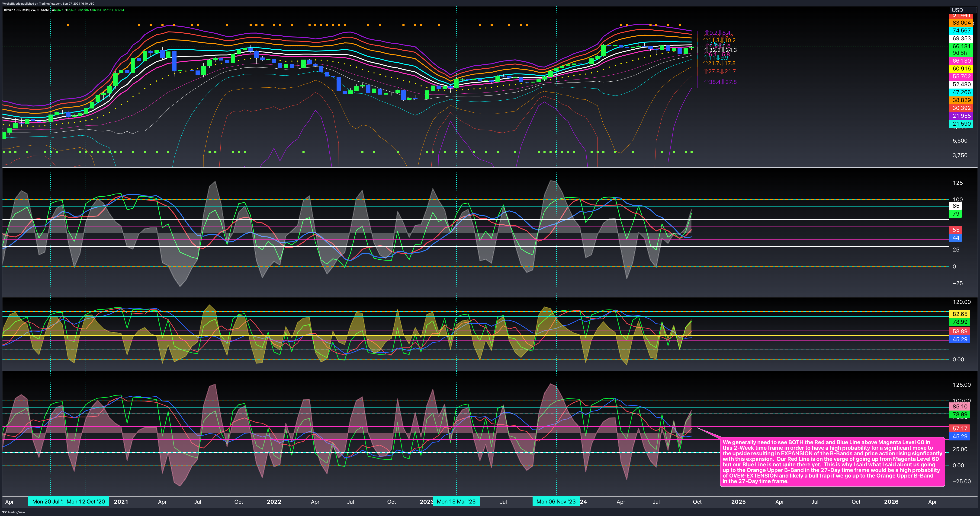Screen dimensions: 980x516
Task: Click the red '57.17' indicator label
Action: 960,429
